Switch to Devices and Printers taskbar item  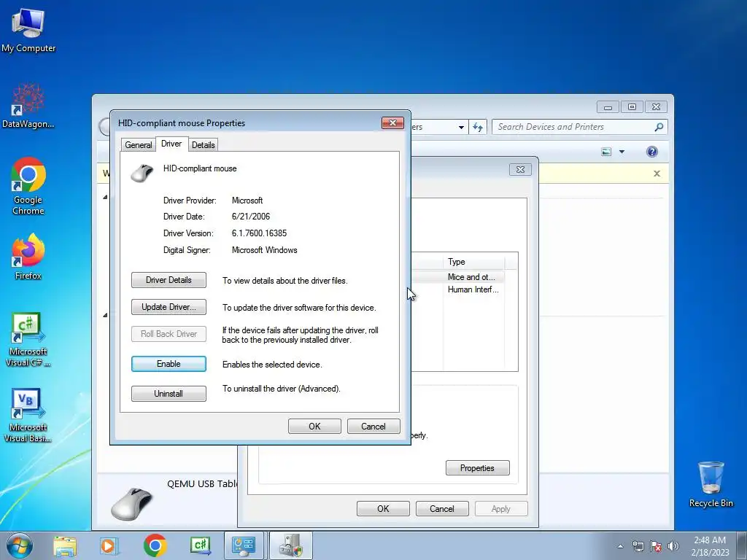tap(291, 545)
